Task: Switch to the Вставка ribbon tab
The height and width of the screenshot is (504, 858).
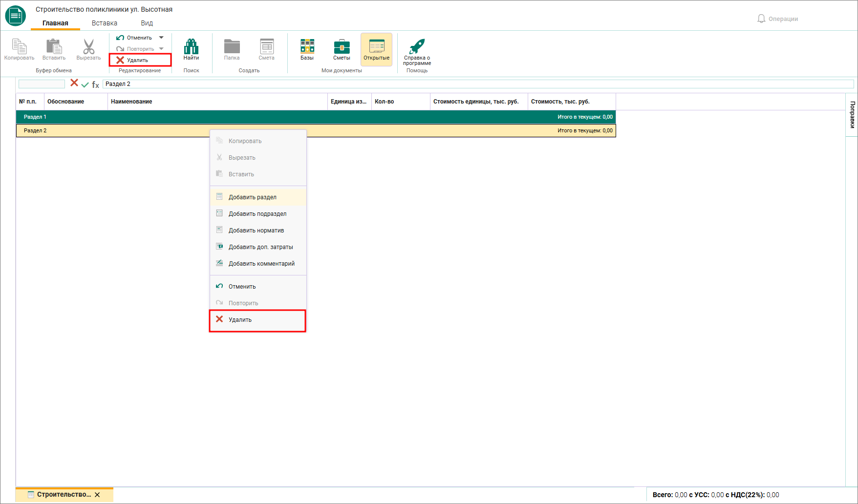Action: click(x=105, y=23)
